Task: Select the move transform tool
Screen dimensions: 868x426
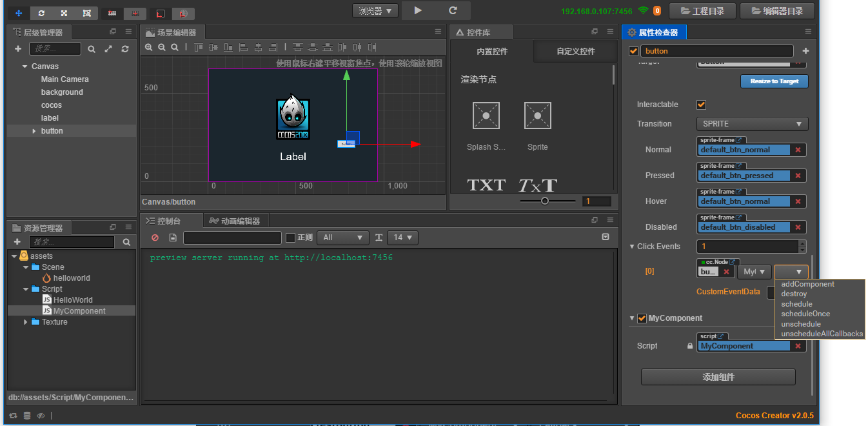Action: pyautogui.click(x=17, y=12)
